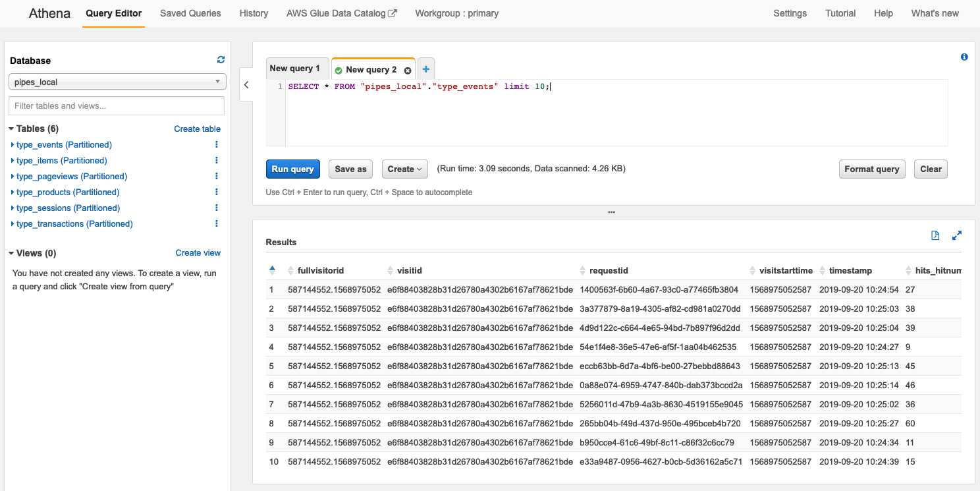
Task: Open the Query Editor tab
Action: 114,13
